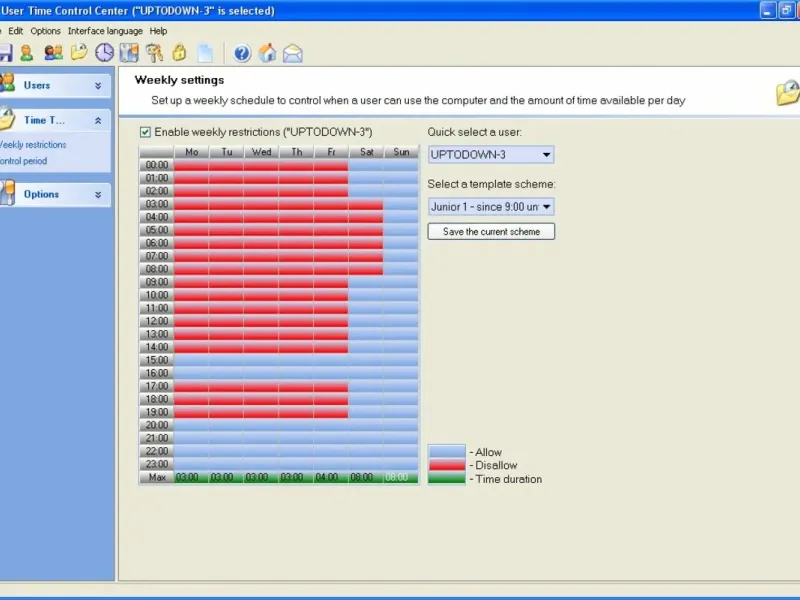Open help with the question mark icon
This screenshot has width=800, height=600.
tap(242, 53)
